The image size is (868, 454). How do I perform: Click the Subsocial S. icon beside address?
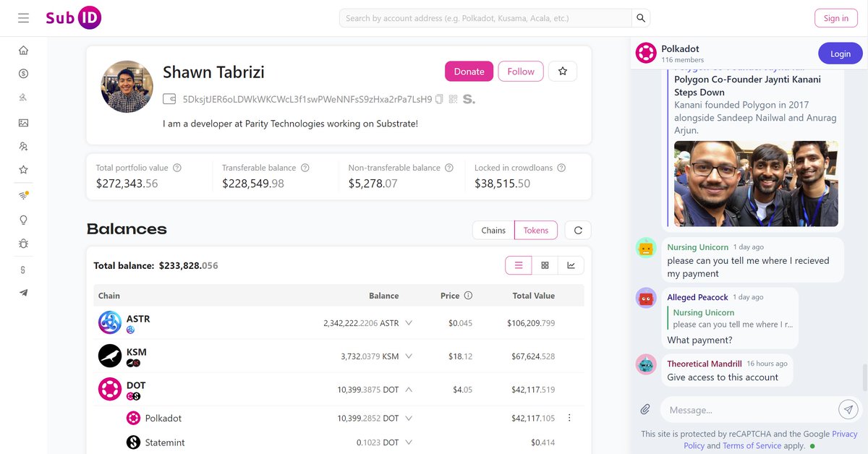(x=469, y=99)
